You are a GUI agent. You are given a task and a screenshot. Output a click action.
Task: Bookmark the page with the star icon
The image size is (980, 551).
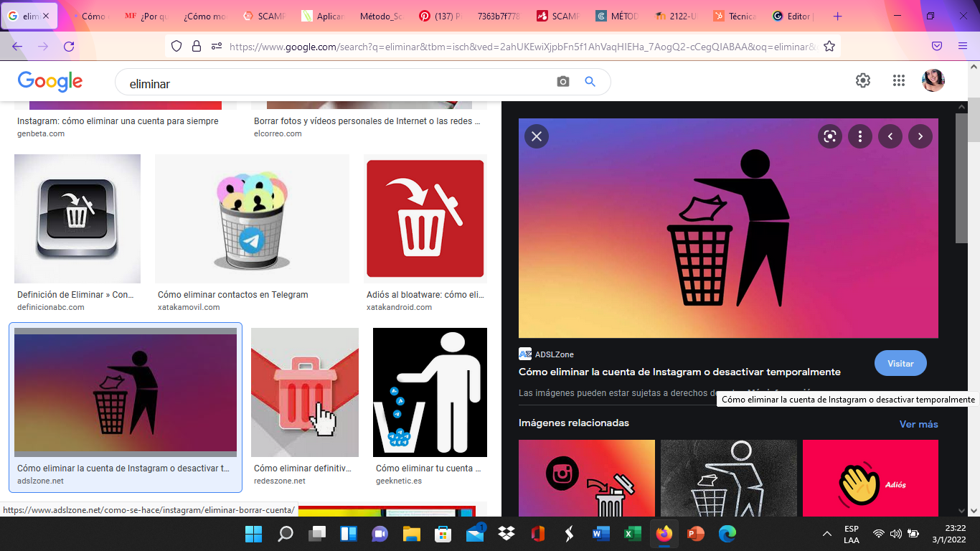[829, 44]
